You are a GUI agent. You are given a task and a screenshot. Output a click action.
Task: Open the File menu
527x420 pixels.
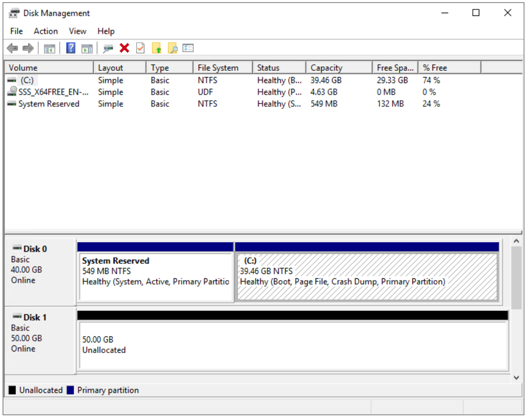(17, 31)
